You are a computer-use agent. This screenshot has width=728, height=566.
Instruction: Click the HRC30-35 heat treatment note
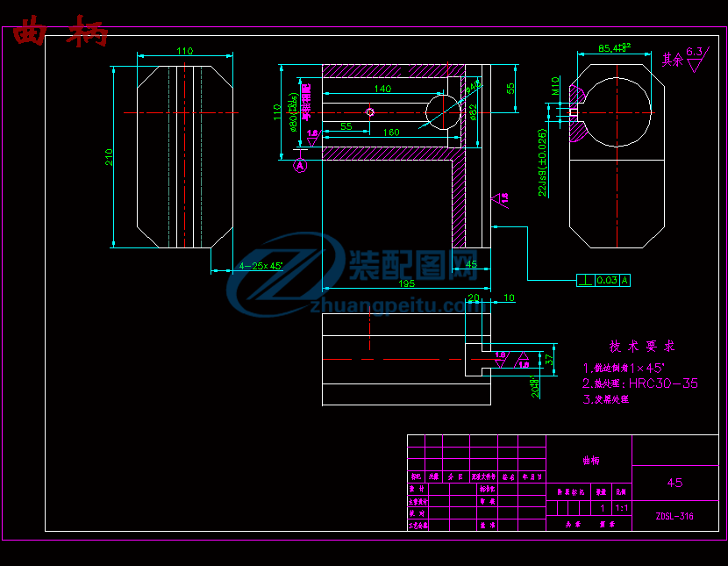pyautogui.click(x=663, y=383)
